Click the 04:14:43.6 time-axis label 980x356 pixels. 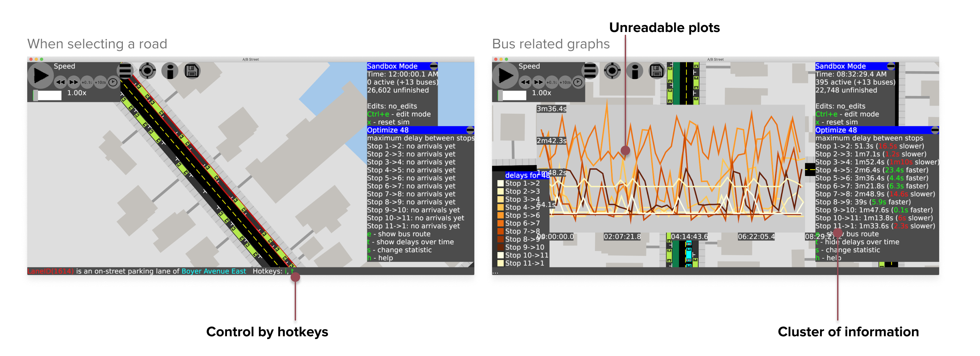pyautogui.click(x=689, y=237)
